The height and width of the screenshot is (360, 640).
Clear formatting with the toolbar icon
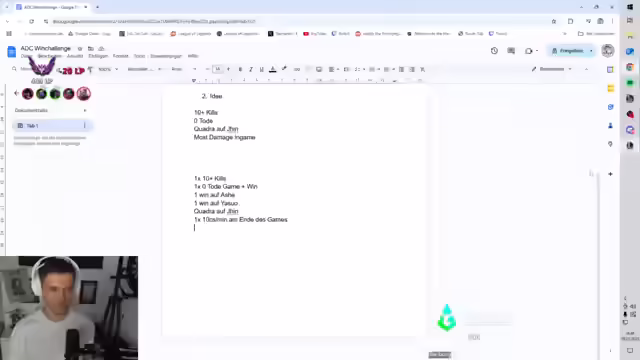point(422,69)
